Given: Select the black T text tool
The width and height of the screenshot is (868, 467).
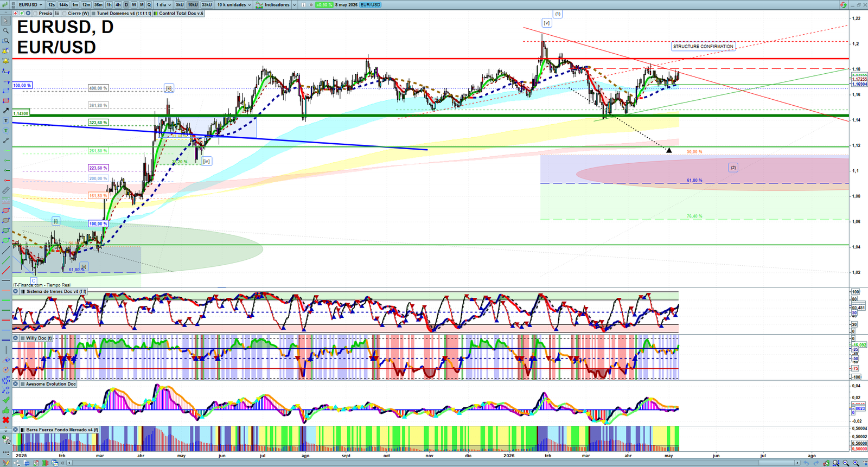Looking at the screenshot, I should coord(5,121).
